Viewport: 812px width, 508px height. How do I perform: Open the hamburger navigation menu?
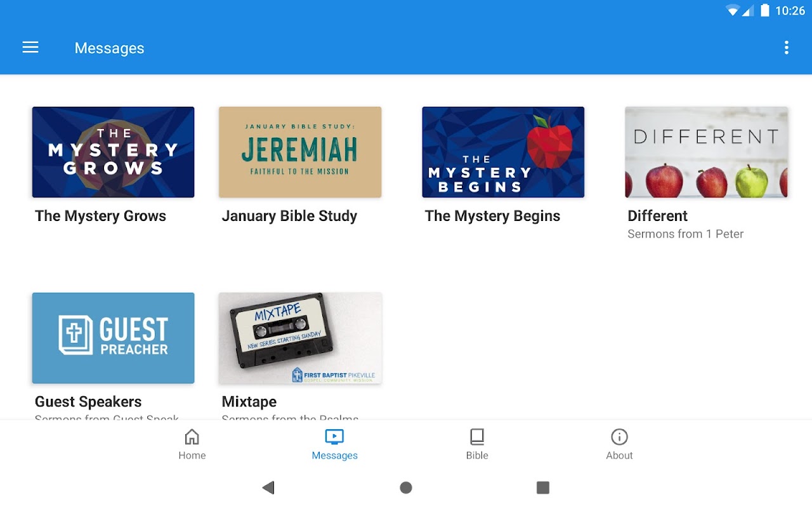click(30, 48)
